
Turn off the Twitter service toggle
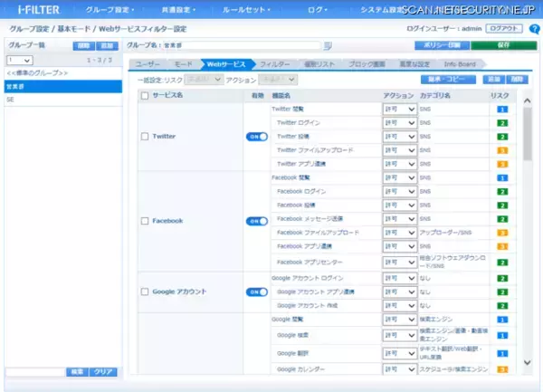257,137
